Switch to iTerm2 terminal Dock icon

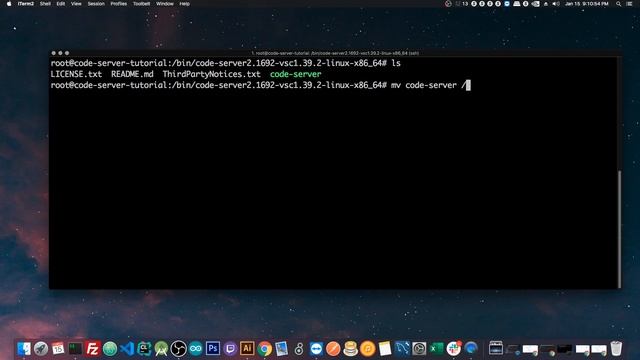coord(75,349)
